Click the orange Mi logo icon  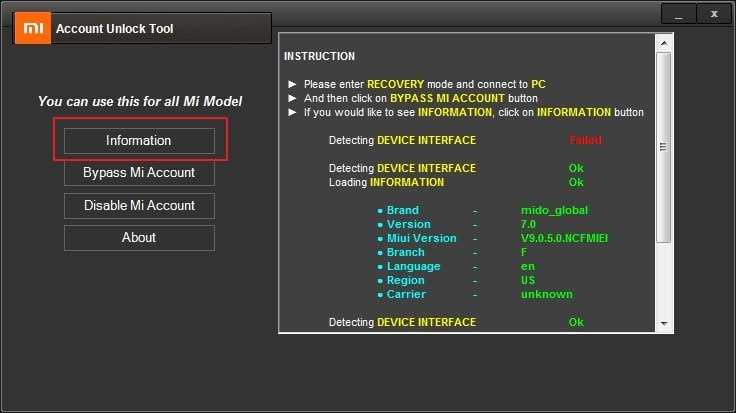33,29
